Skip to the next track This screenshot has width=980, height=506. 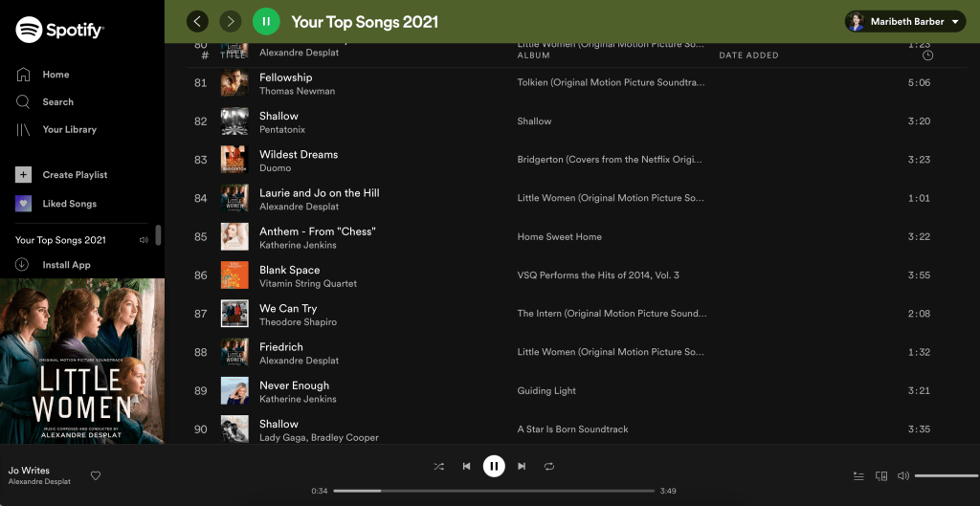522,466
